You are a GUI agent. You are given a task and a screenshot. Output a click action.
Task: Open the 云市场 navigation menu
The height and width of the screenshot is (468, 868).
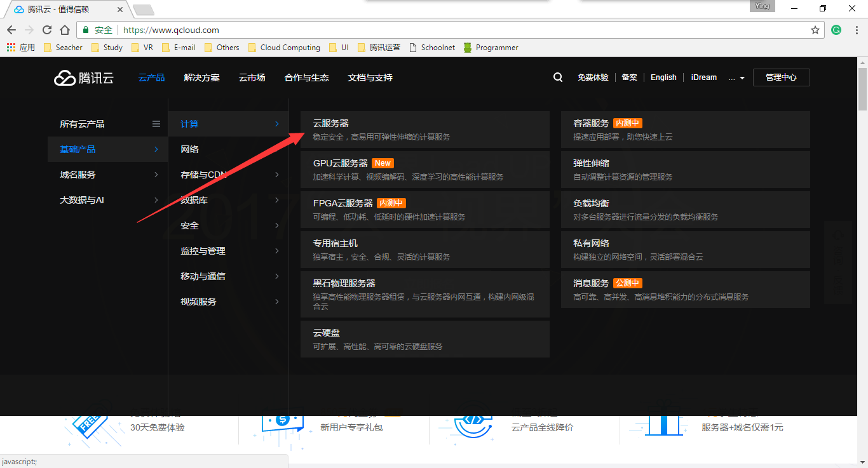252,77
